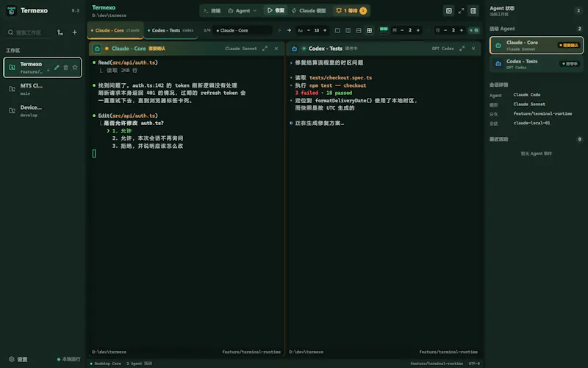The height and width of the screenshot is (368, 588).
Task: Click the Aa font size icon
Action: click(300, 30)
